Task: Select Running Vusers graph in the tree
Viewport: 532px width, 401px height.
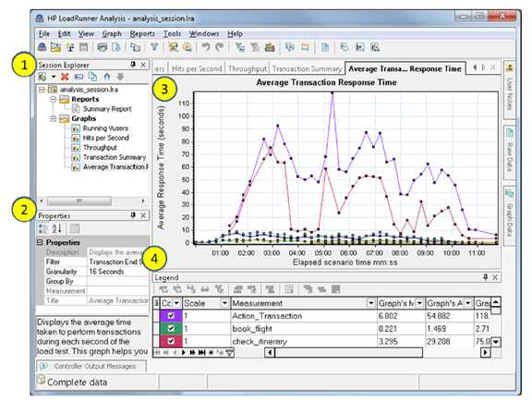Action: click(105, 128)
